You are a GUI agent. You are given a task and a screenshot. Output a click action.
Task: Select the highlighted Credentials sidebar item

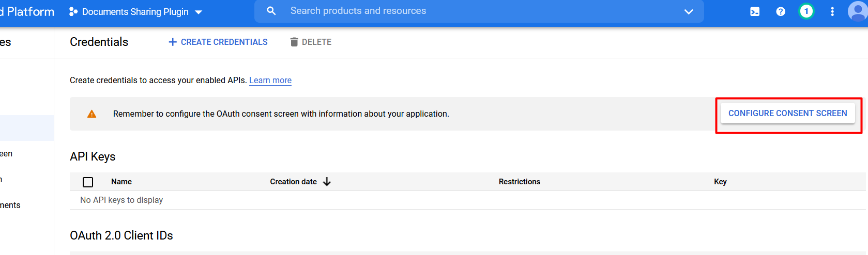click(x=27, y=128)
